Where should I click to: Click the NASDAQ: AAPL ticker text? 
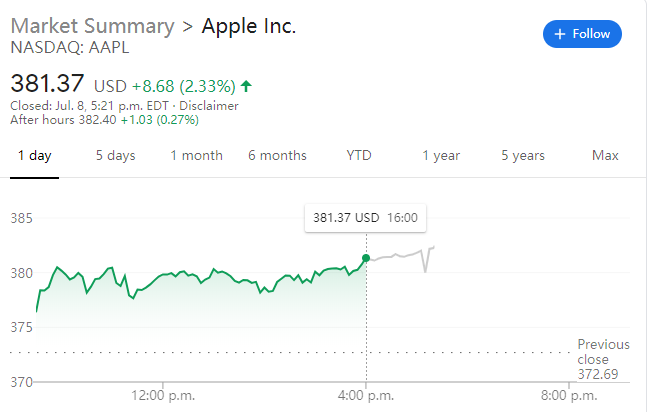pos(56,46)
